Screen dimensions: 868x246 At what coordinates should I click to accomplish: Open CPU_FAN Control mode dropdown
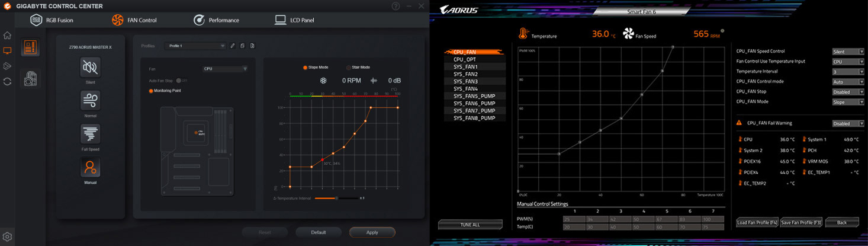click(848, 82)
